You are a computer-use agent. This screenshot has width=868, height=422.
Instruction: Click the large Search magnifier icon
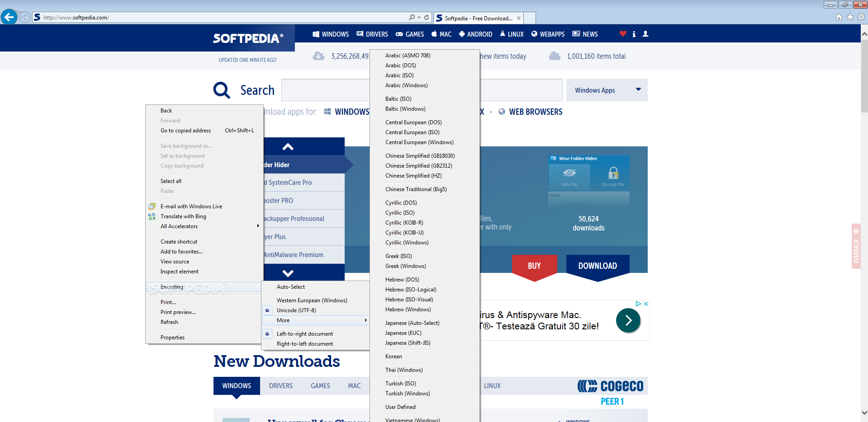[x=222, y=90]
